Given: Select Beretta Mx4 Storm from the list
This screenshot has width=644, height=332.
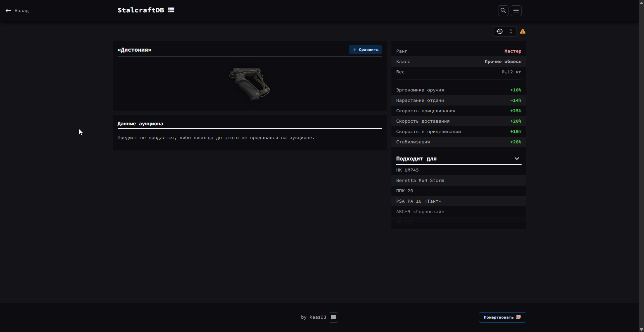Looking at the screenshot, I should click(420, 181).
